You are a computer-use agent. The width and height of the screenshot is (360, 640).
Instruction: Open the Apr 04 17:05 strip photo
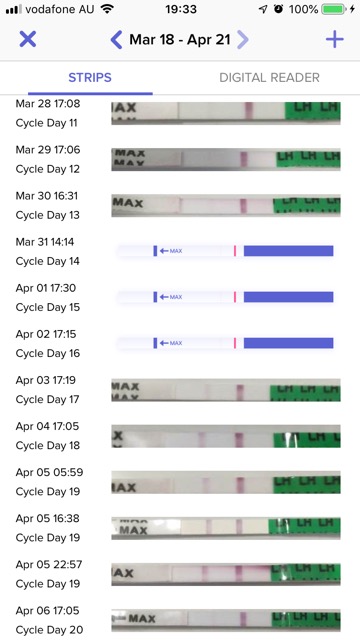pyautogui.click(x=226, y=436)
